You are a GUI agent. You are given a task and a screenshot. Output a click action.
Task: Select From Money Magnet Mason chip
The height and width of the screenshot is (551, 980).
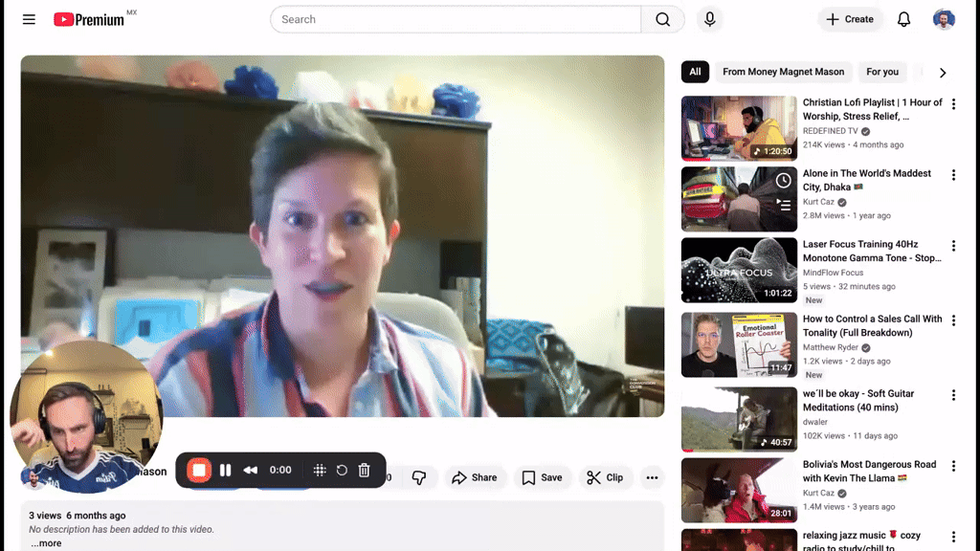(783, 72)
